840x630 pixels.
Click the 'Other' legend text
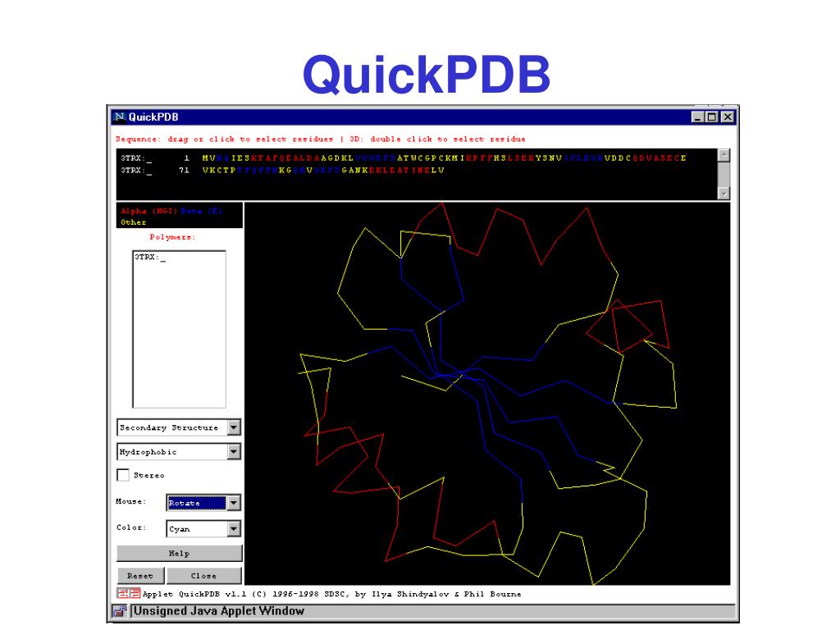(134, 222)
